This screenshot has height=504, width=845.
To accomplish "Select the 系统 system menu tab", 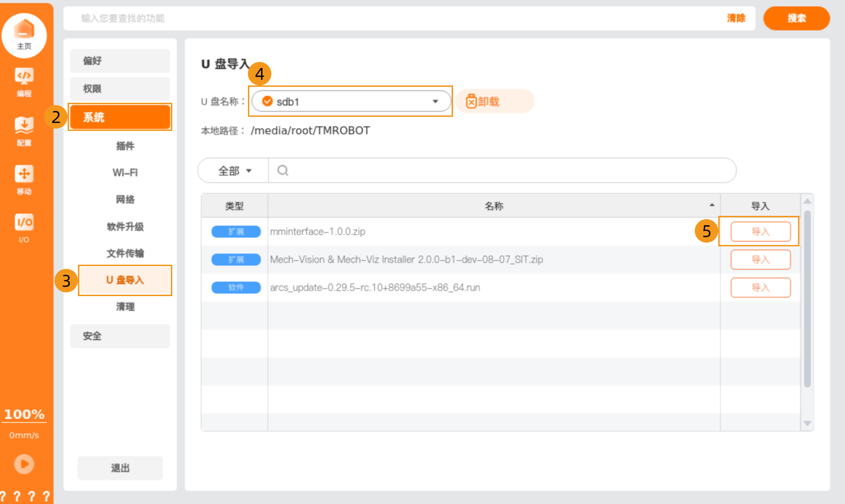I will 120,117.
